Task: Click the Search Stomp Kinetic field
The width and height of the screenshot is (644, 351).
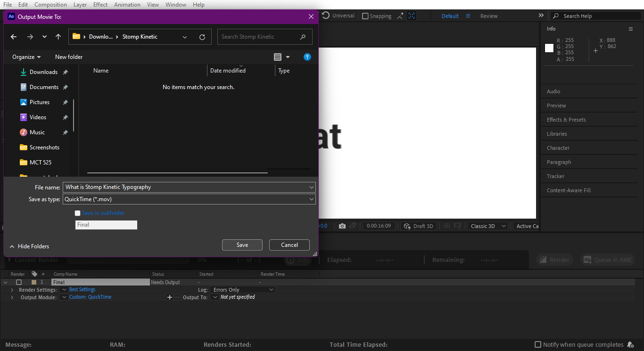Action: point(264,37)
